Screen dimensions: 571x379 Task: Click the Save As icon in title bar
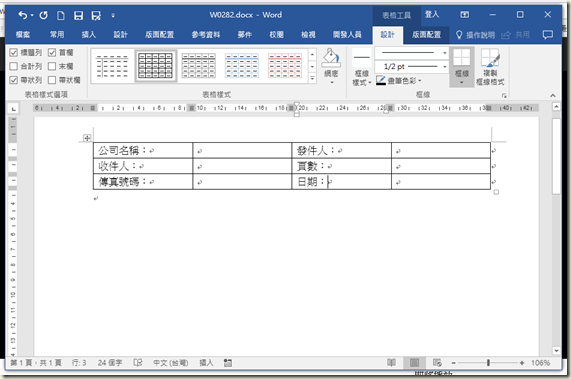click(96, 15)
